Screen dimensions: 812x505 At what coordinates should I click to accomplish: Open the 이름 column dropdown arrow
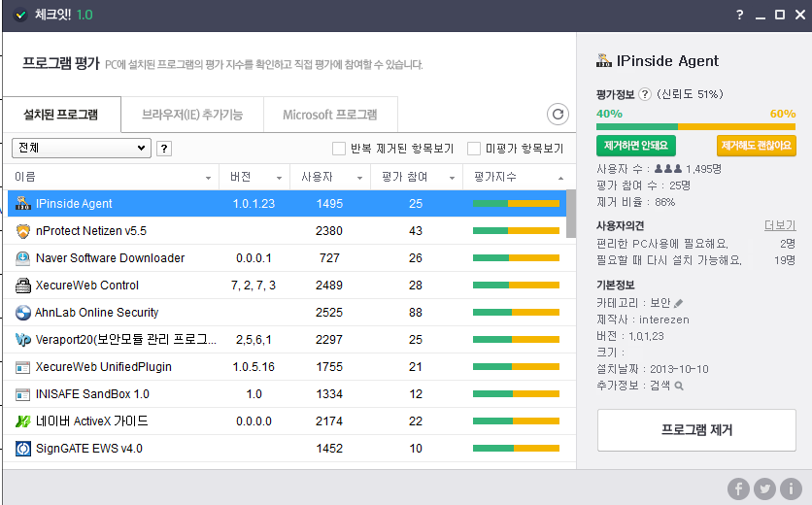[x=208, y=178]
